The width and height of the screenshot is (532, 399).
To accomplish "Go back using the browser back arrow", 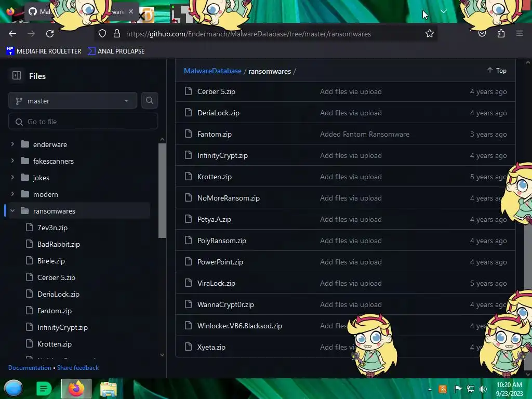I will 12,34.
